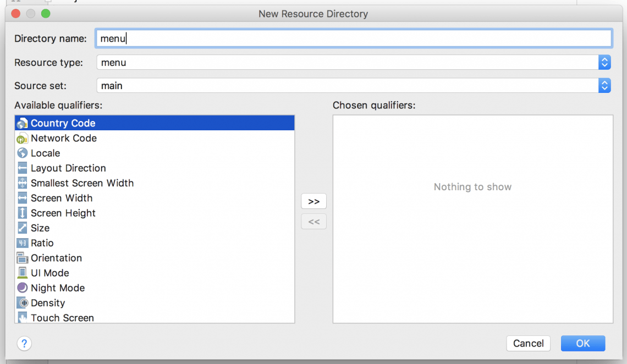Image resolution: width=627 pixels, height=364 pixels.
Task: Click the Density qualifier icon
Action: (22, 303)
